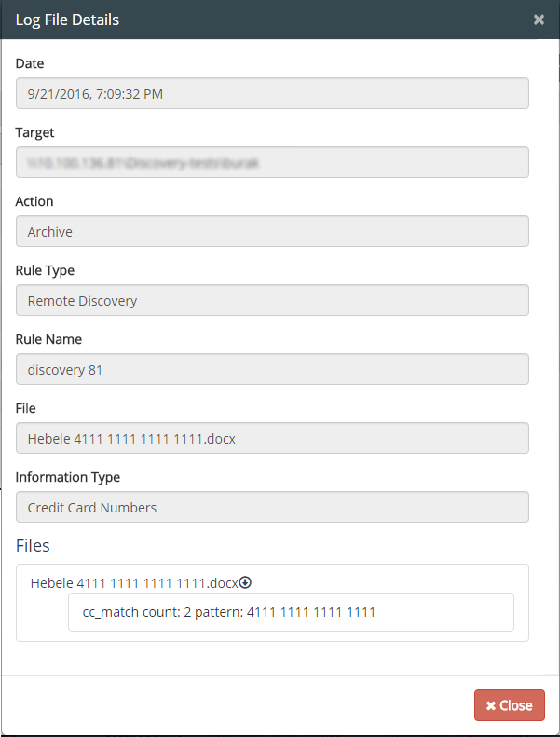560x737 pixels.
Task: Click the Files section heading
Action: [33, 546]
